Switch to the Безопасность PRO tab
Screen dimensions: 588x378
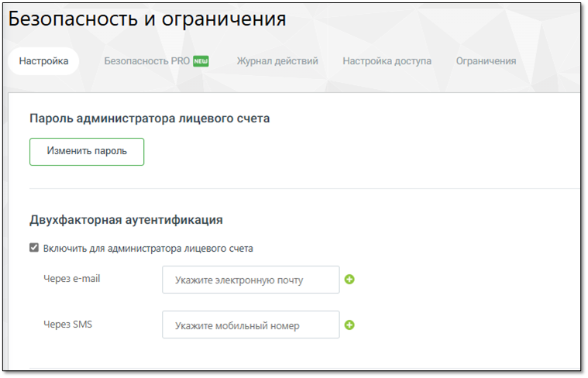pos(146,61)
